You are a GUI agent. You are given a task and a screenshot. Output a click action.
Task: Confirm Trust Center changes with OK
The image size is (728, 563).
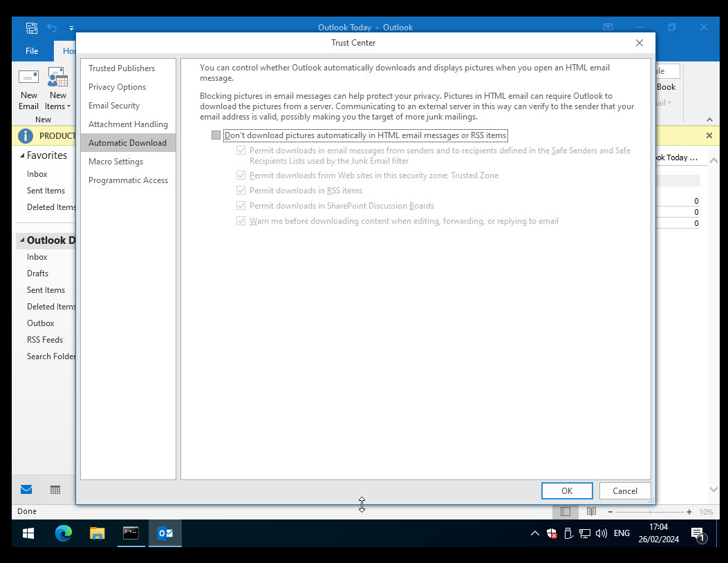[567, 490]
